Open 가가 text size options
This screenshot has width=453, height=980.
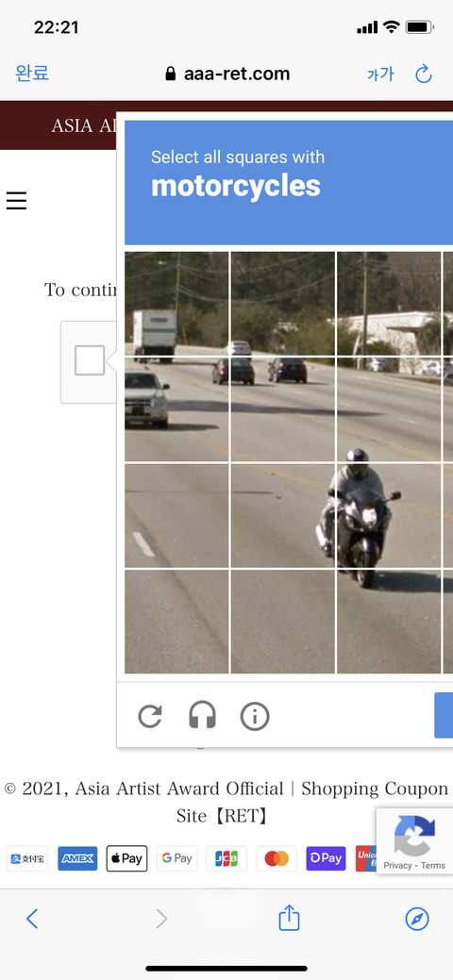[x=380, y=75]
